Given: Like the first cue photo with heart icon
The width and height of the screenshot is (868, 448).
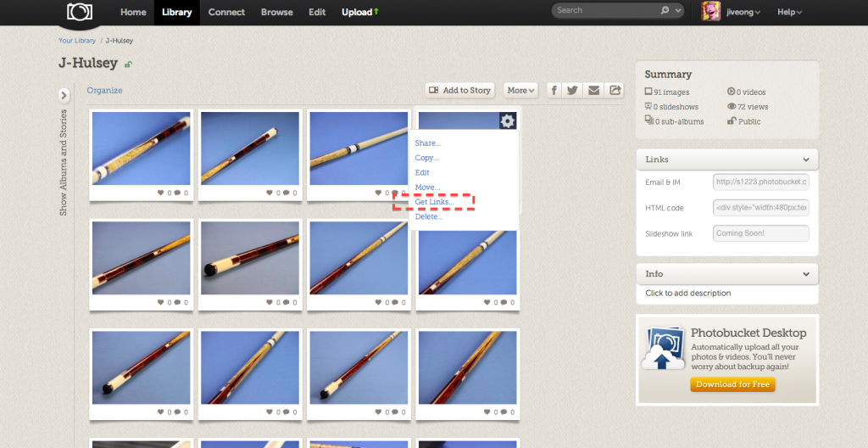Looking at the screenshot, I should pyautogui.click(x=160, y=193).
